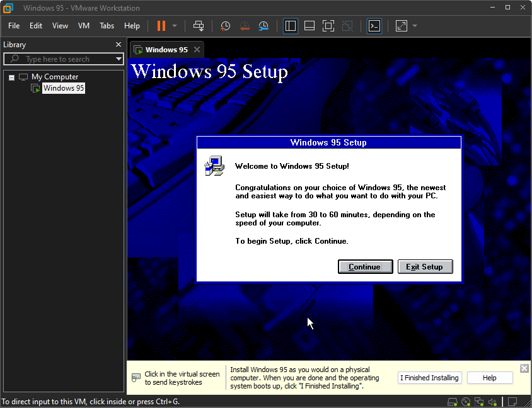The width and height of the screenshot is (532, 408).
Task: Open the Help menu
Action: coord(132,26)
